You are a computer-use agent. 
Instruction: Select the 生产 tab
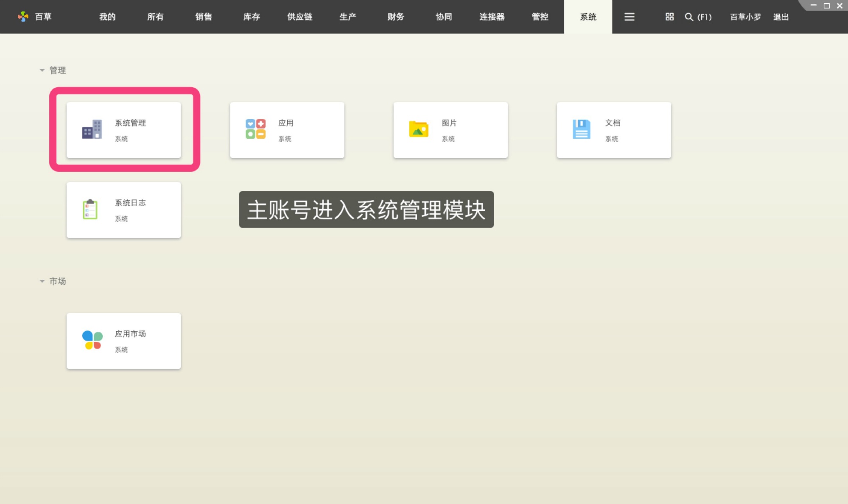[x=348, y=17]
